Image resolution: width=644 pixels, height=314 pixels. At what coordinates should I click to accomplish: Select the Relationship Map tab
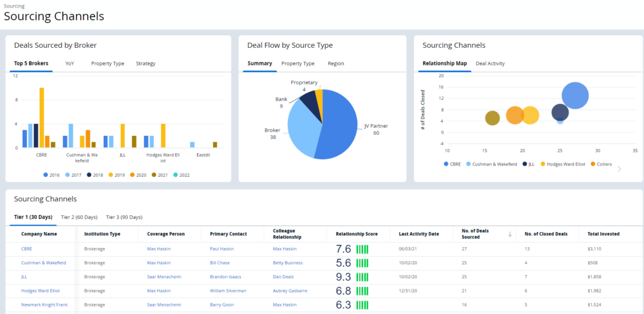coord(445,64)
